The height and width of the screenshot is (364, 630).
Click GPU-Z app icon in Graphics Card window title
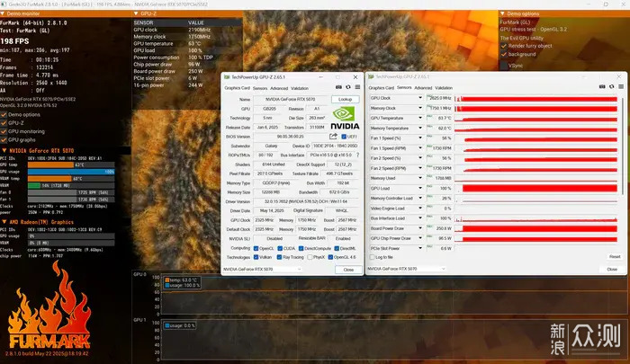(227, 77)
